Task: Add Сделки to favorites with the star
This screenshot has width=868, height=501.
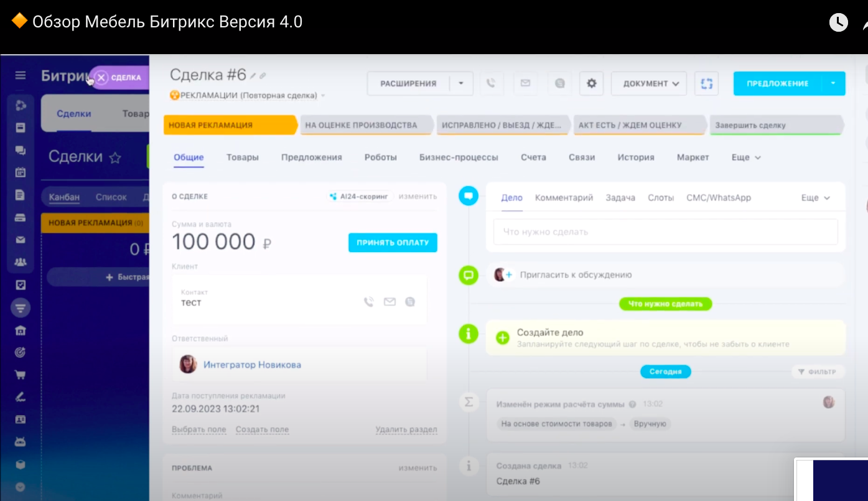Action: [115, 157]
